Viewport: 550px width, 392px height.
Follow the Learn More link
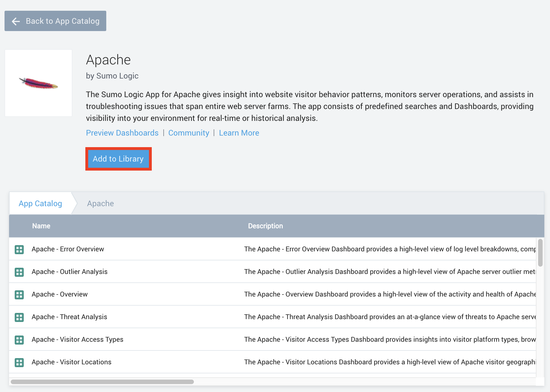pyautogui.click(x=239, y=133)
